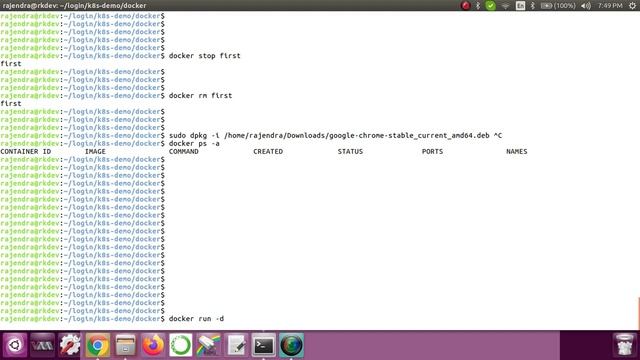The height and width of the screenshot is (360, 640).
Task: Click Bluetooth icon beside red indicator
Action: (478, 5)
